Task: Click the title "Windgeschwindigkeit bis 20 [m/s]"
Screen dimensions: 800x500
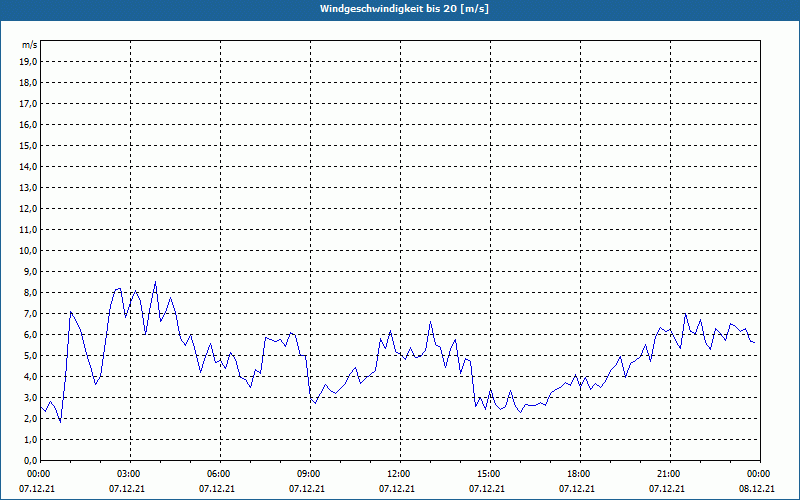Action: click(404, 9)
